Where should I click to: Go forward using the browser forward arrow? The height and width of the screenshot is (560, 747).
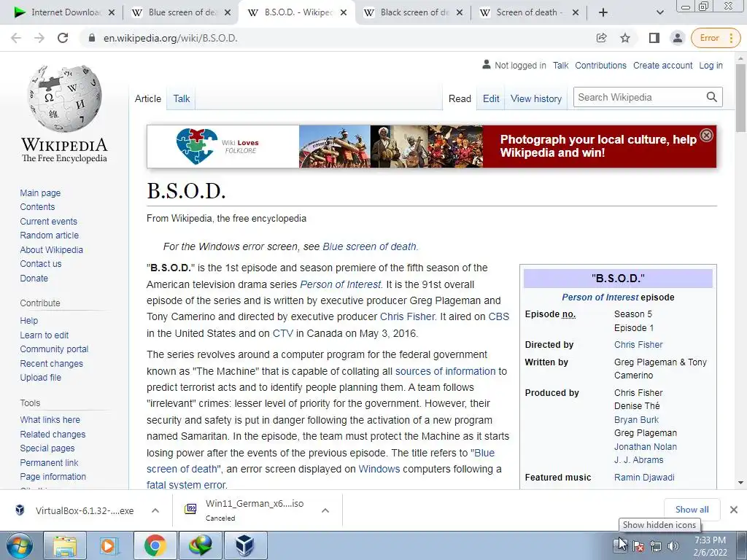39,38
